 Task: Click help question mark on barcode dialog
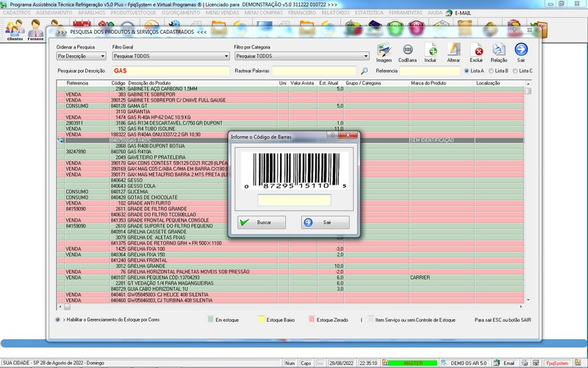(332, 135)
